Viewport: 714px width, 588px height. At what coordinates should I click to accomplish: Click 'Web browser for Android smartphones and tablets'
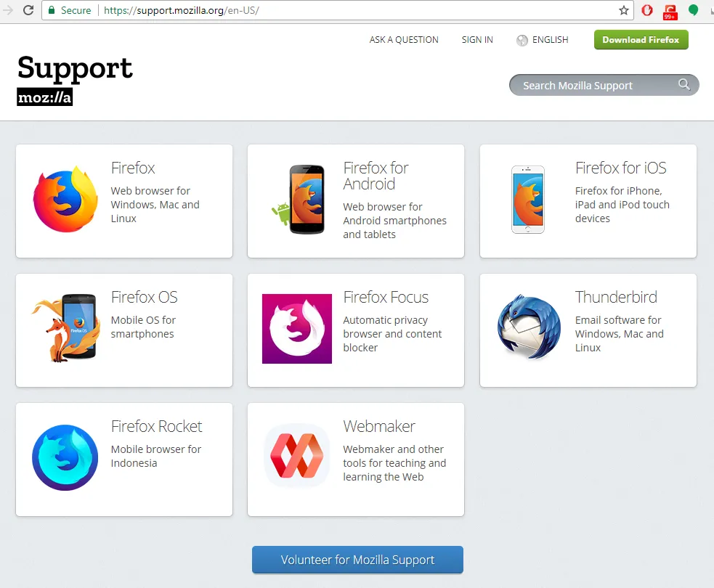coord(395,220)
